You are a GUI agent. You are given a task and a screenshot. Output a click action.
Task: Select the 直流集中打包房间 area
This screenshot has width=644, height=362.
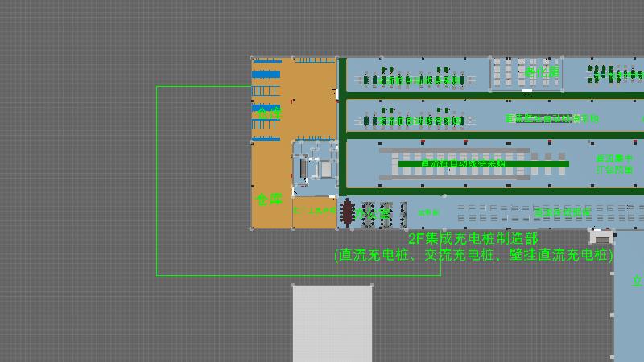[x=613, y=164]
